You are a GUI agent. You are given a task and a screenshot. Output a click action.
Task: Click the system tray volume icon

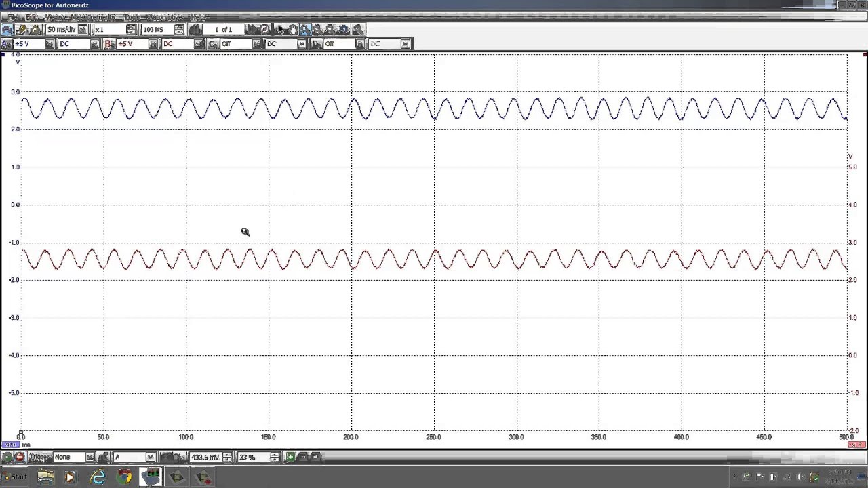pyautogui.click(x=801, y=476)
